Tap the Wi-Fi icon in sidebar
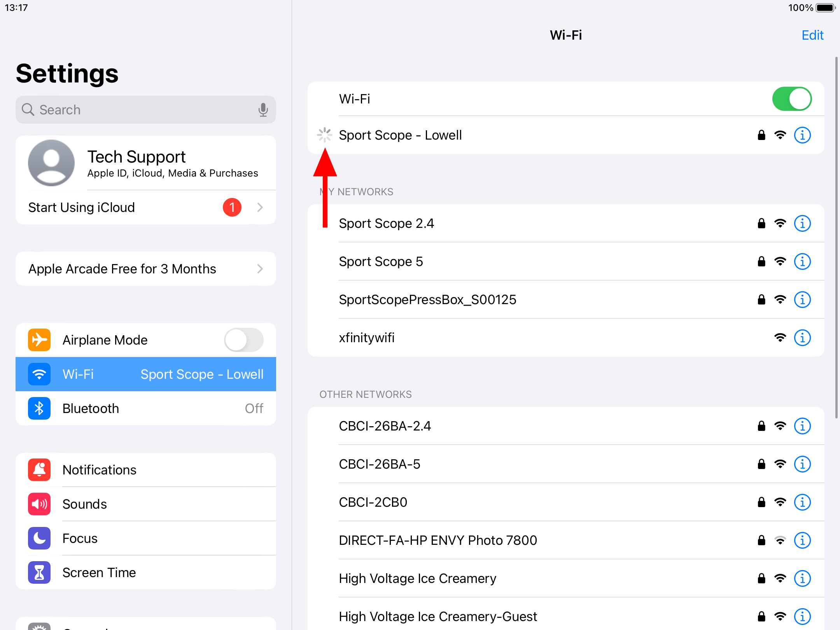The height and width of the screenshot is (630, 840). pos(39,374)
